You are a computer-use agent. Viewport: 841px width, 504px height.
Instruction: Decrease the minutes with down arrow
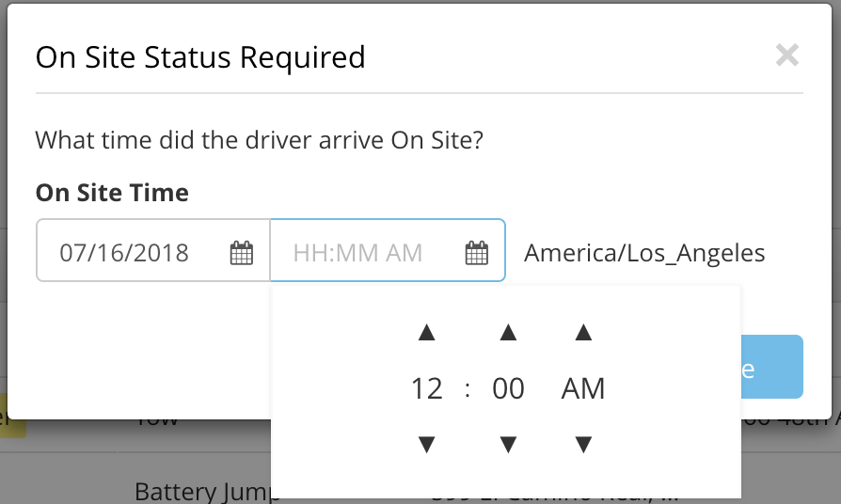(508, 445)
